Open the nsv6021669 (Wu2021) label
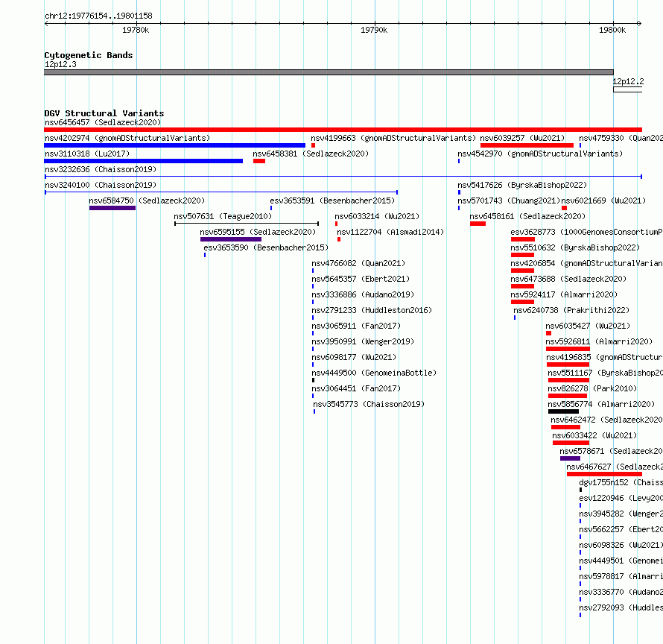 [x=604, y=201]
